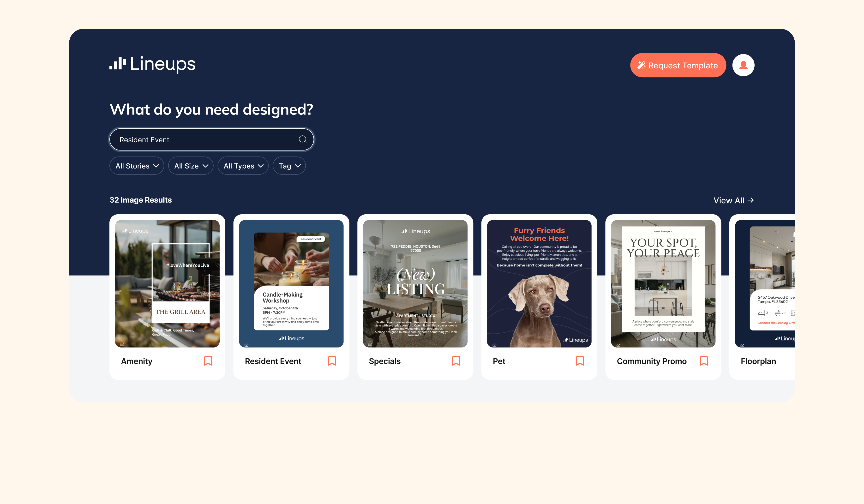Bookmark the Specials template
The height and width of the screenshot is (504, 864).
tap(456, 361)
